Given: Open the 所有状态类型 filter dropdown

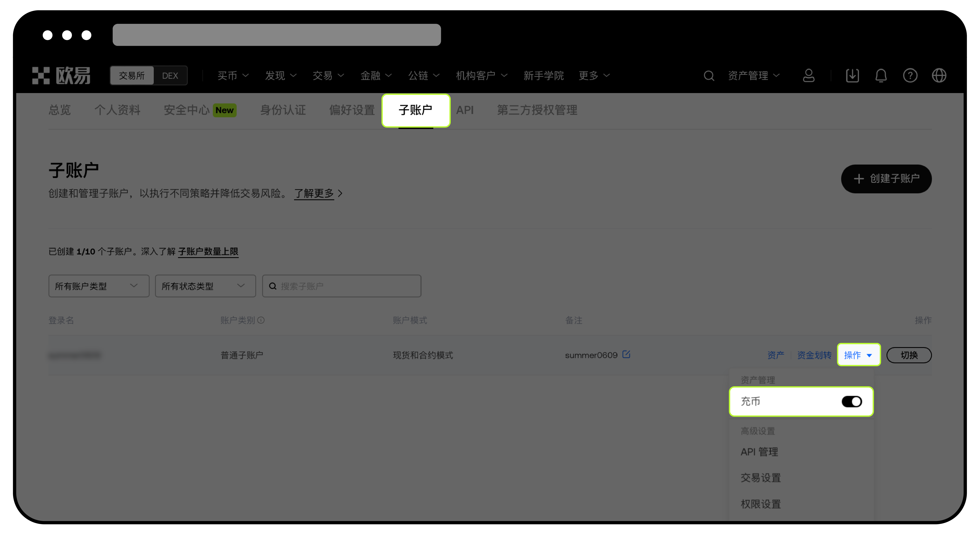Looking at the screenshot, I should point(205,286).
